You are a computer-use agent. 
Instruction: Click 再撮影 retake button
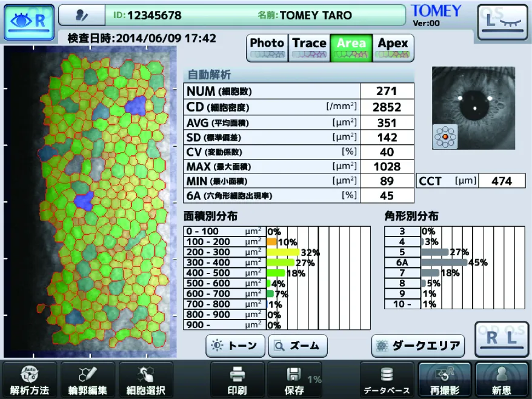445,380
